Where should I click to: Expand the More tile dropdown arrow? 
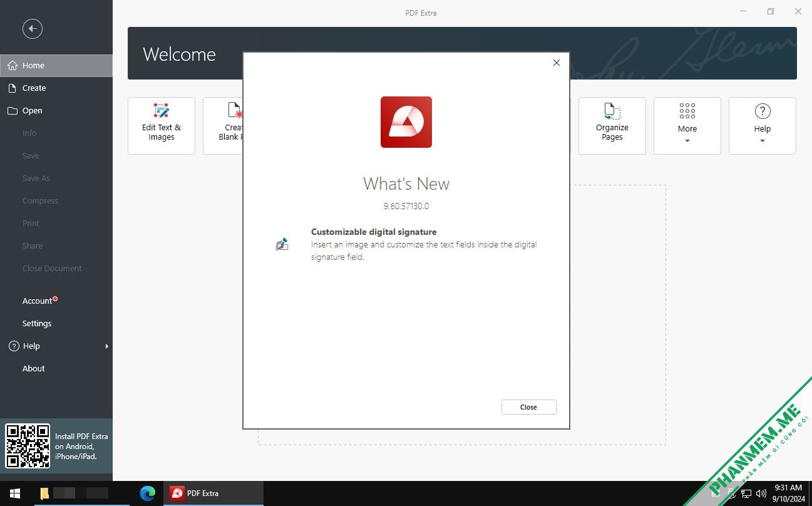687,141
